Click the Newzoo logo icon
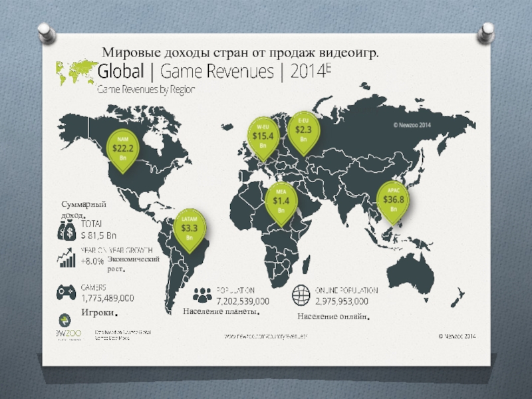The width and height of the screenshot is (532, 399). click(x=65, y=321)
